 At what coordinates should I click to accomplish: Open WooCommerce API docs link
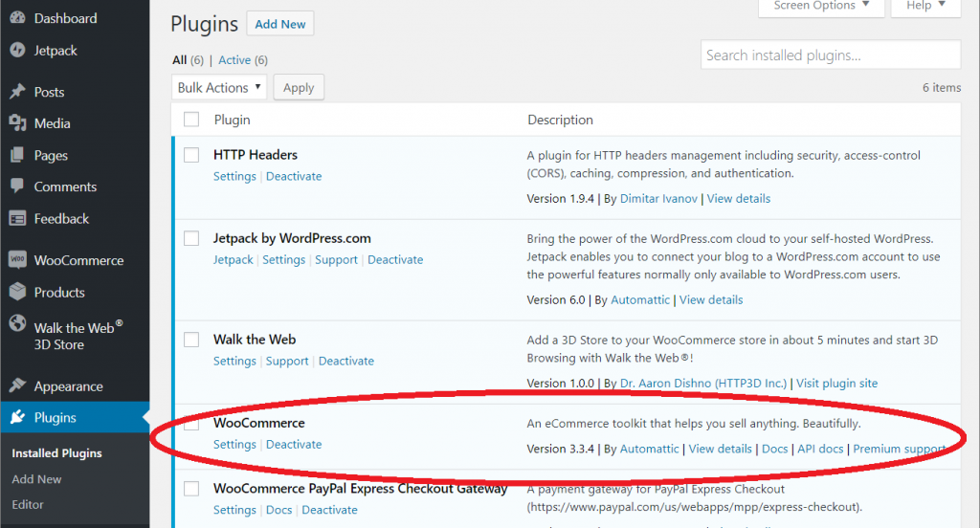point(820,449)
